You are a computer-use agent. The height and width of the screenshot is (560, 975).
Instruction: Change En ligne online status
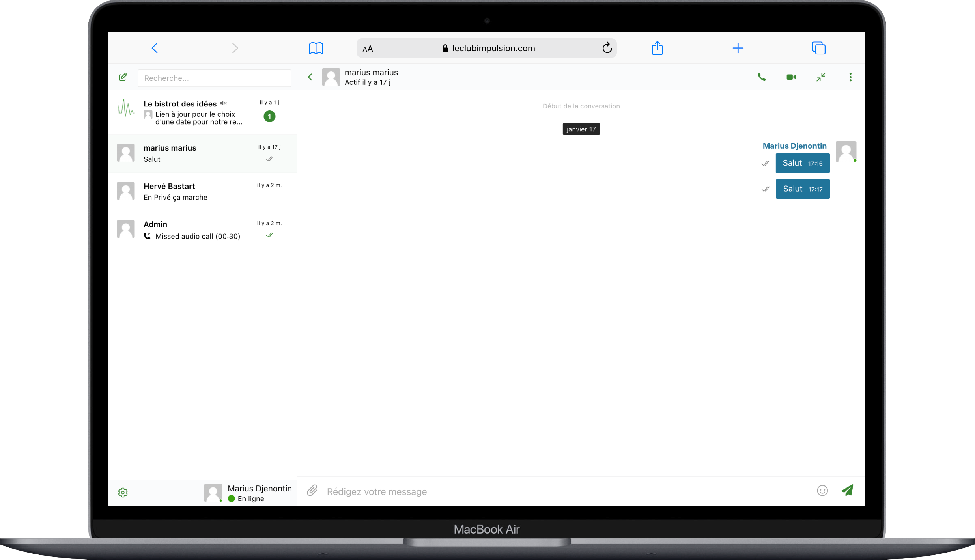pyautogui.click(x=247, y=498)
